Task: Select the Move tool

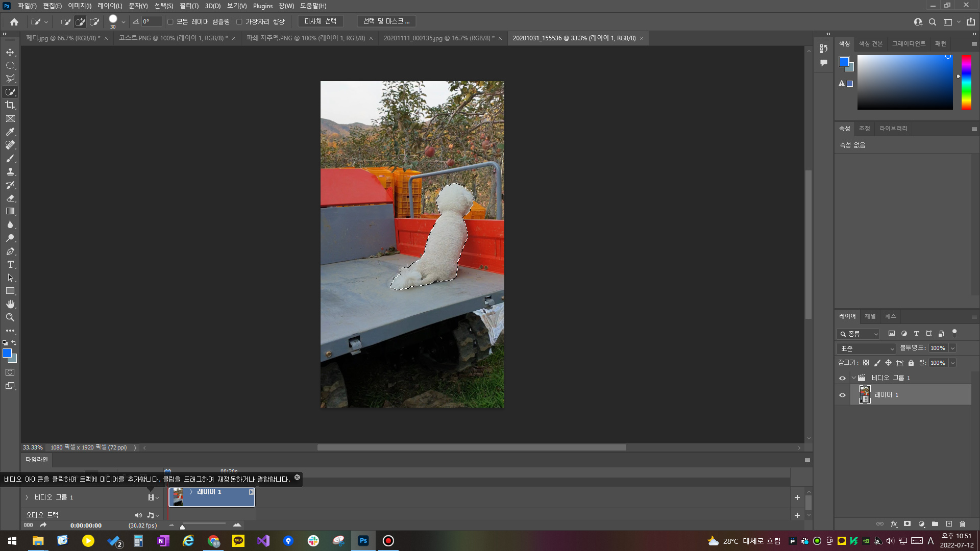Action: click(x=10, y=53)
